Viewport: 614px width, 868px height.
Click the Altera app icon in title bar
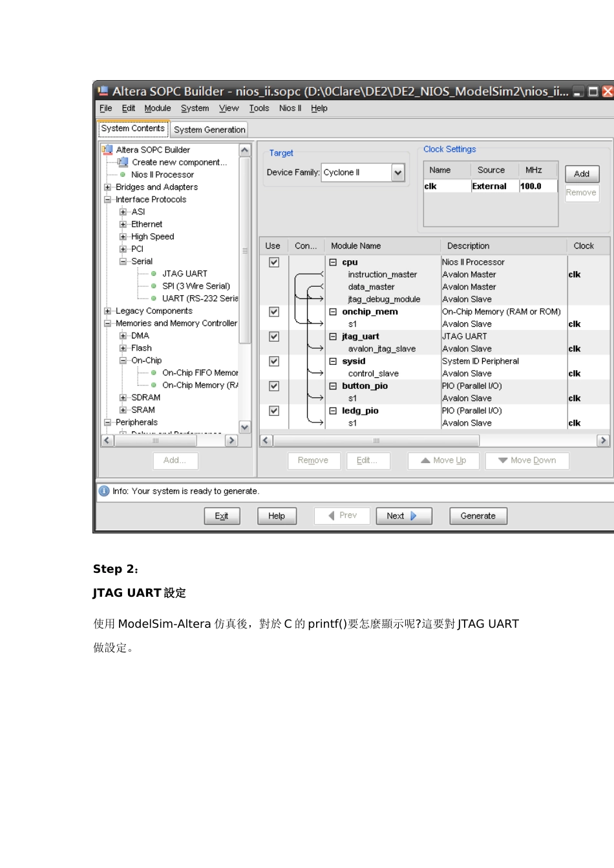[x=103, y=91]
